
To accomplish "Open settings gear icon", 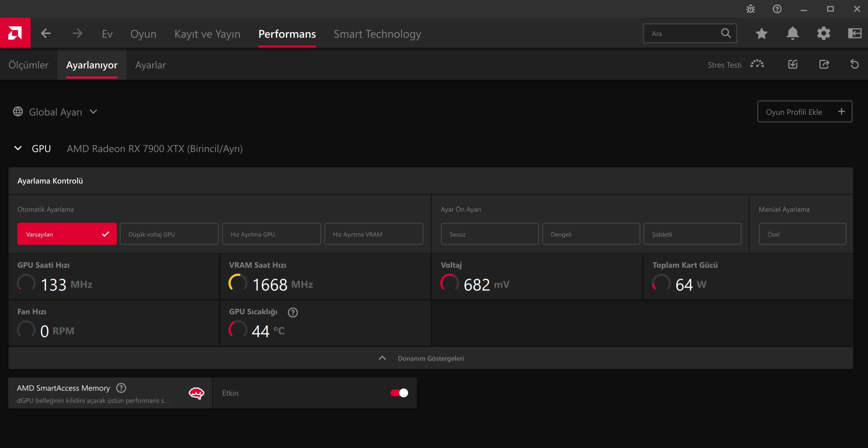I will pyautogui.click(x=824, y=34).
